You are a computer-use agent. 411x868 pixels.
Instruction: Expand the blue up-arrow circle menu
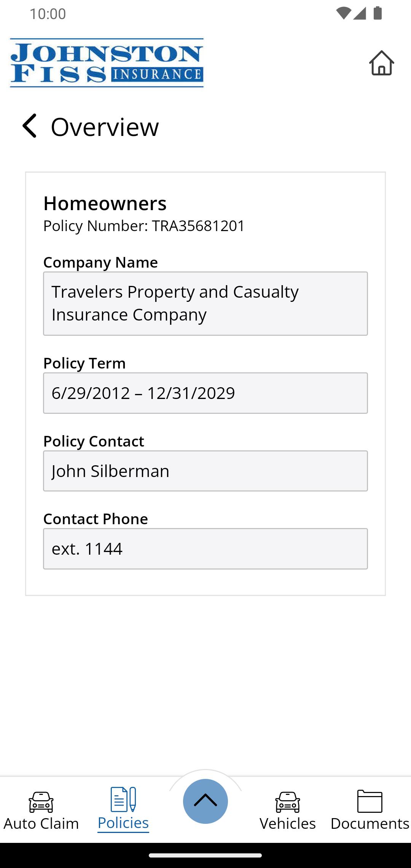coord(205,801)
